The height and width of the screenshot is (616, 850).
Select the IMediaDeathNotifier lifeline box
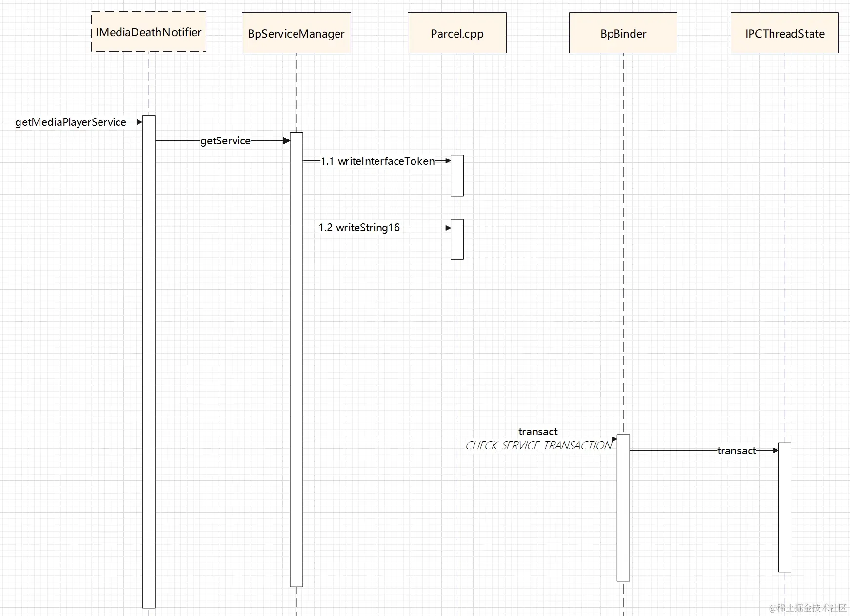click(x=149, y=32)
